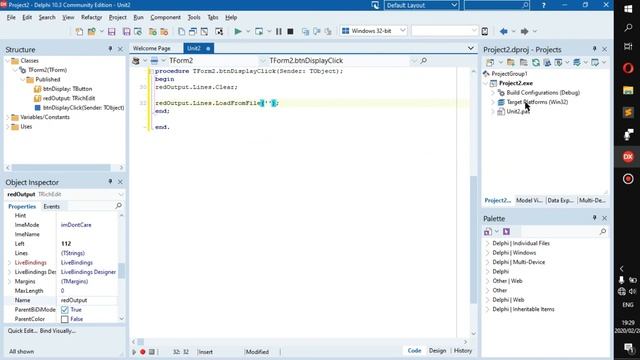Click the Delphi DX taskbar icon

click(x=628, y=156)
